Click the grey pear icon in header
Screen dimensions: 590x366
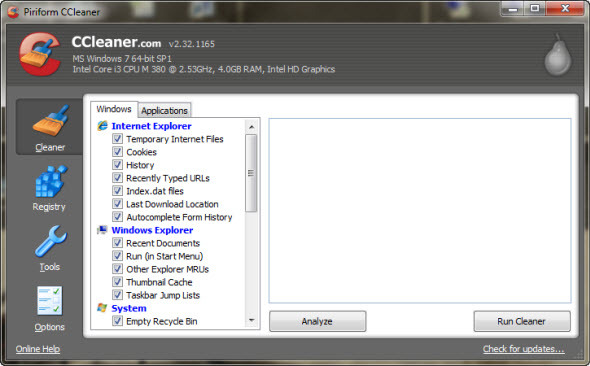pos(558,55)
